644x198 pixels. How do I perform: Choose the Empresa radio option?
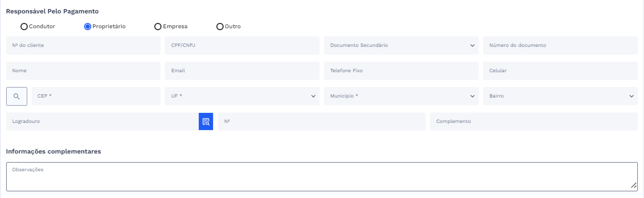coord(158,27)
